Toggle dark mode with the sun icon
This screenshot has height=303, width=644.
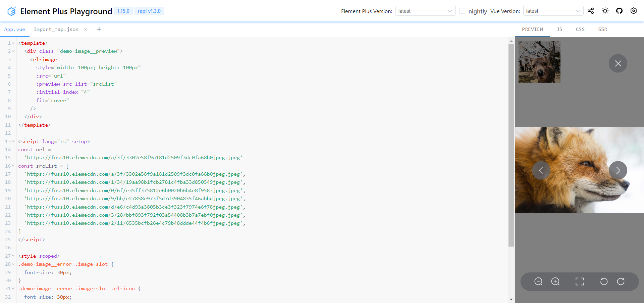tap(605, 11)
